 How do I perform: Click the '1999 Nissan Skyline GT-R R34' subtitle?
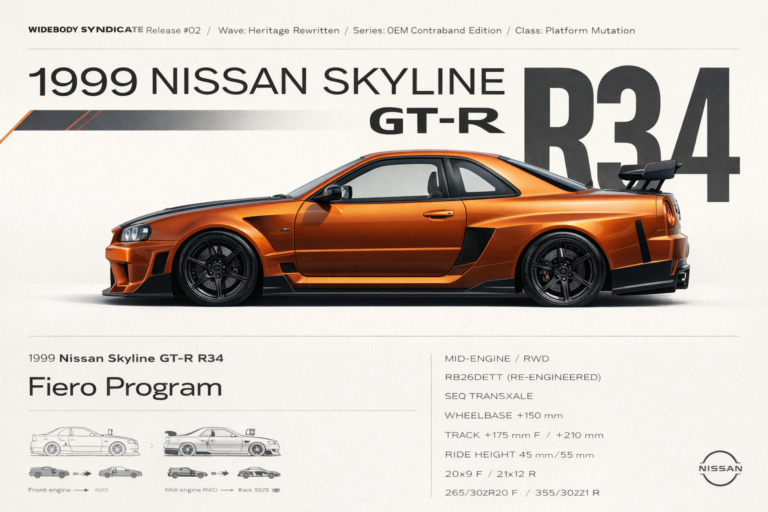coord(126,358)
